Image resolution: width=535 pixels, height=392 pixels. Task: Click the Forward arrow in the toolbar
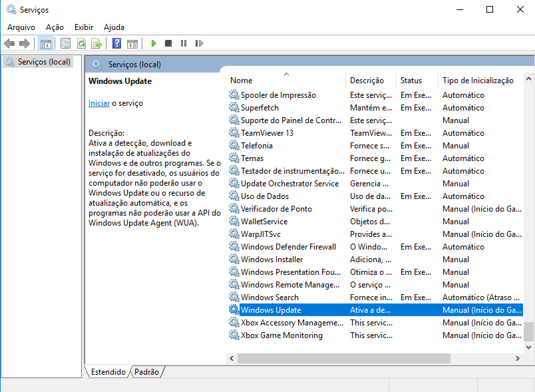pyautogui.click(x=25, y=44)
